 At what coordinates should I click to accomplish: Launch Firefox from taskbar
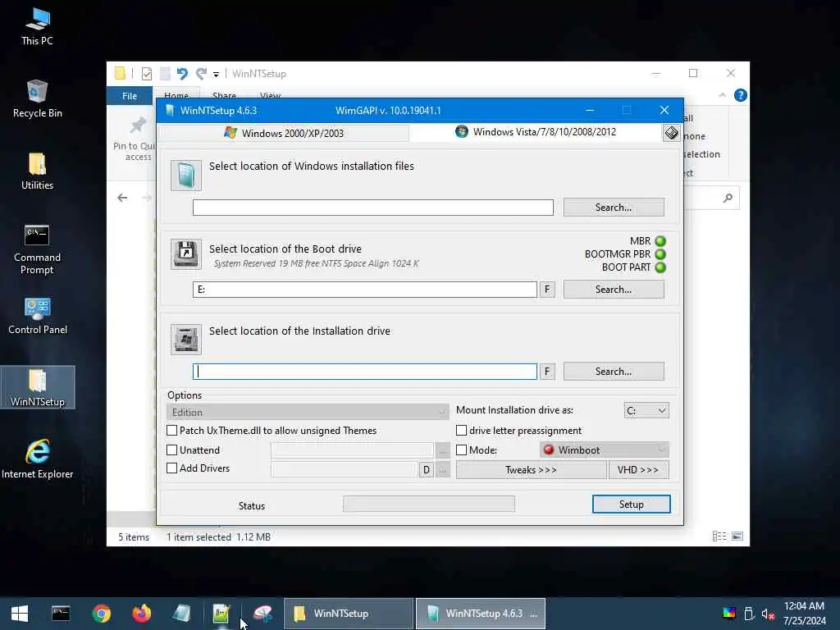(x=141, y=614)
